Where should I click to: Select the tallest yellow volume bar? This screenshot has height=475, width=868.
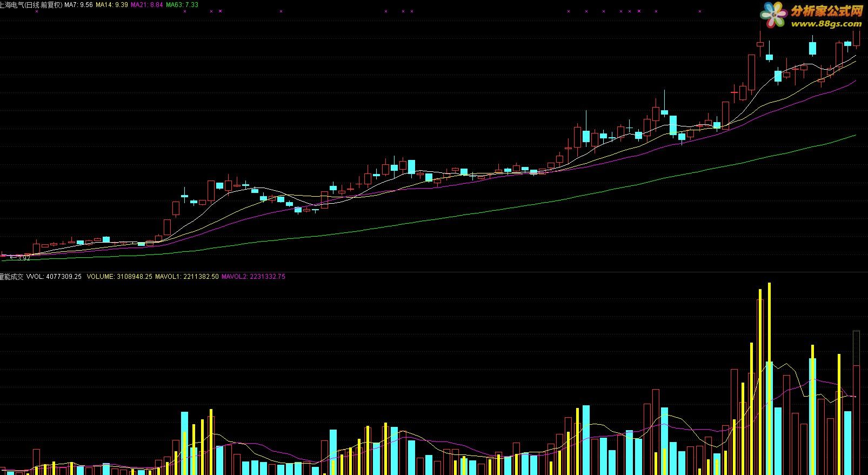tap(769, 378)
